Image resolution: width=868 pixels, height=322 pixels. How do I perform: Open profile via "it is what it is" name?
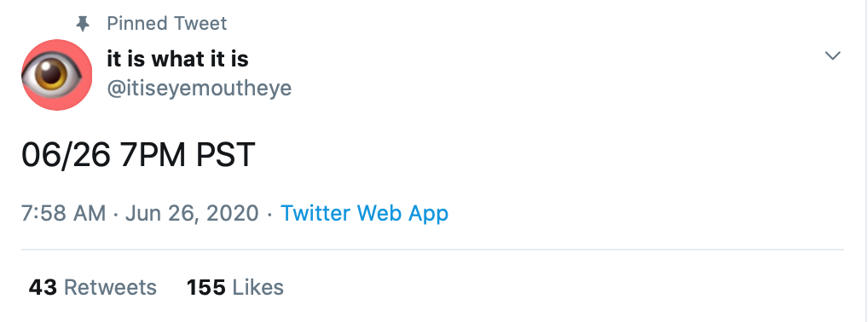[177, 59]
